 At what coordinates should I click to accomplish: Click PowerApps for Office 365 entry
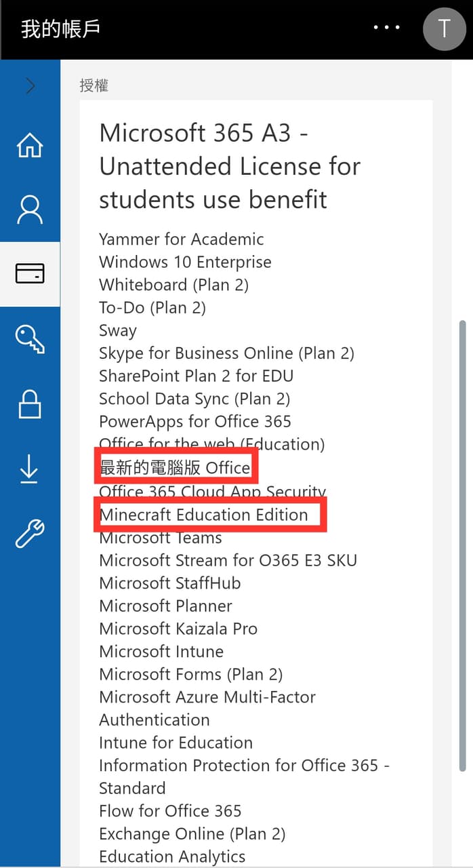click(195, 422)
